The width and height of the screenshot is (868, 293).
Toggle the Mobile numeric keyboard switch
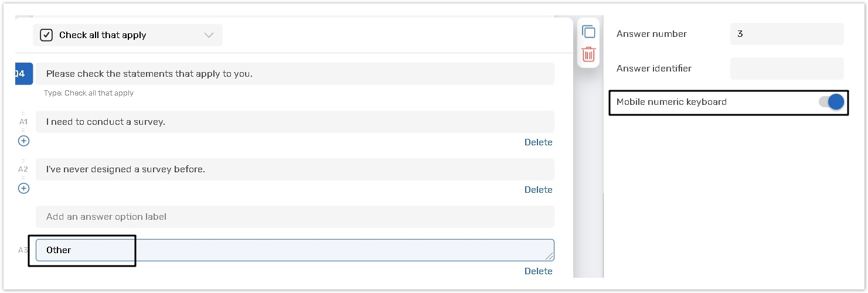pyautogui.click(x=832, y=102)
